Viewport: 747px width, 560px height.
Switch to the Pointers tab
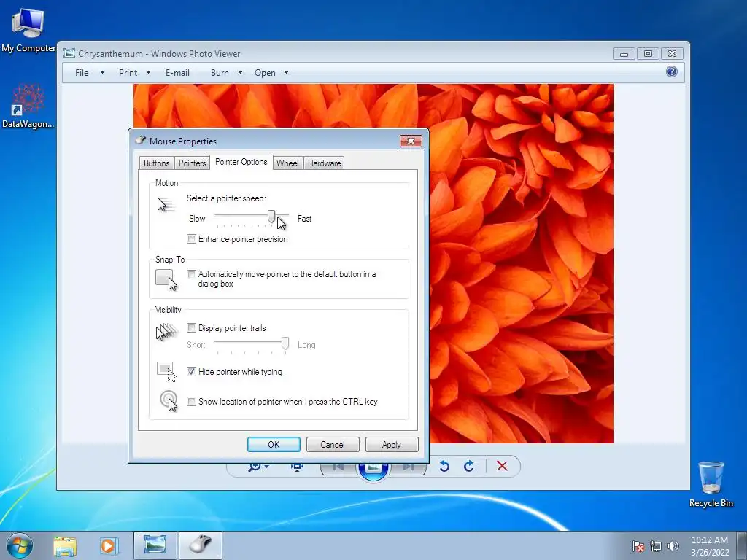[x=192, y=163]
